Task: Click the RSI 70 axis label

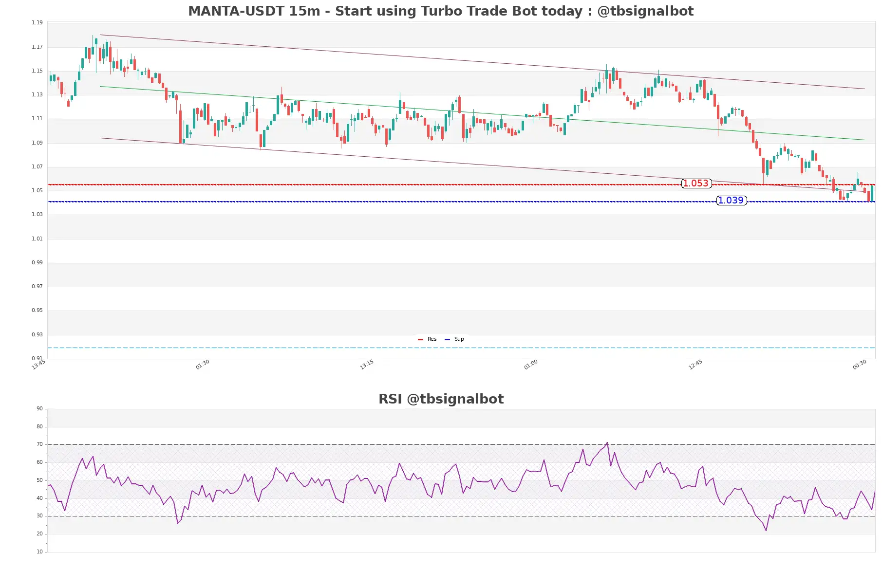Action: point(39,444)
